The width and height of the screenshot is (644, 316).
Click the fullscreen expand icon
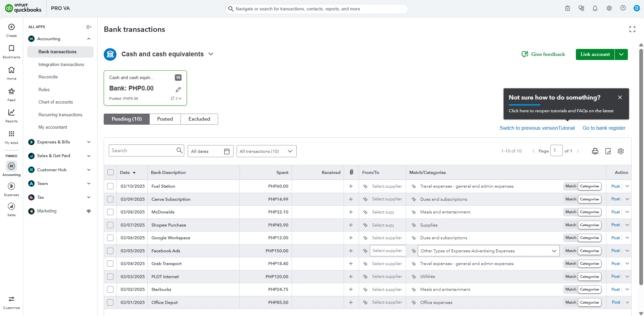[x=632, y=29]
